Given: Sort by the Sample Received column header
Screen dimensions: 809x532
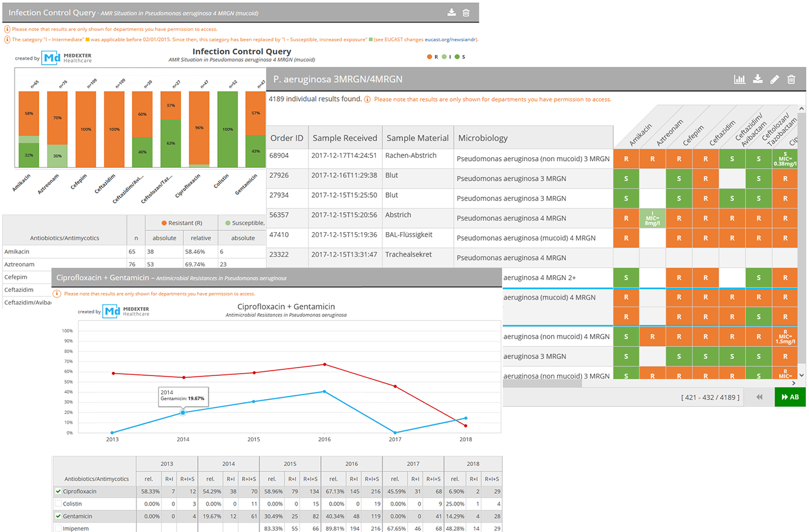Looking at the screenshot, I should pyautogui.click(x=344, y=138).
